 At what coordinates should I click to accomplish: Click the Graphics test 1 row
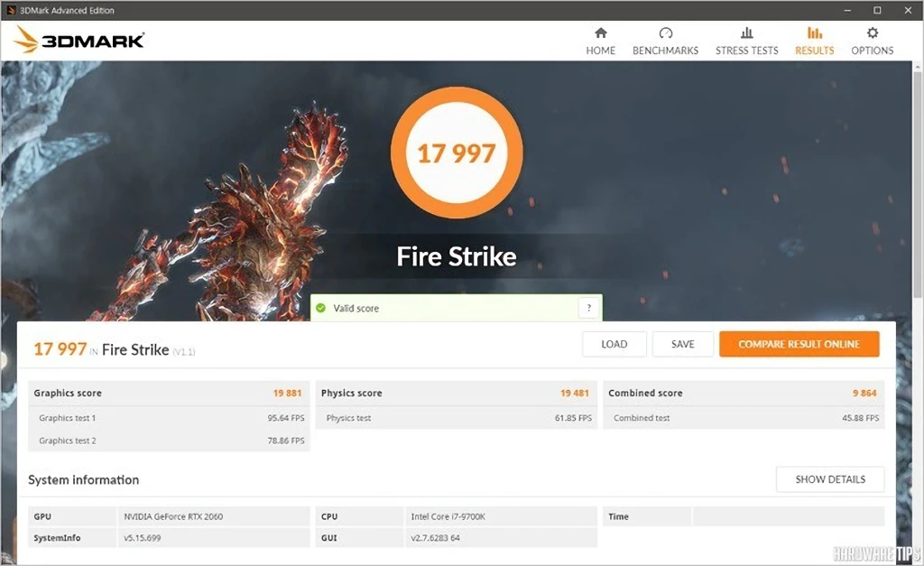click(169, 418)
